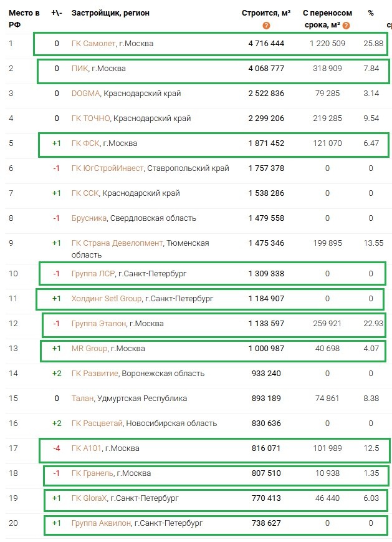
Task: Open the Брусника developer link
Action: coord(88,218)
